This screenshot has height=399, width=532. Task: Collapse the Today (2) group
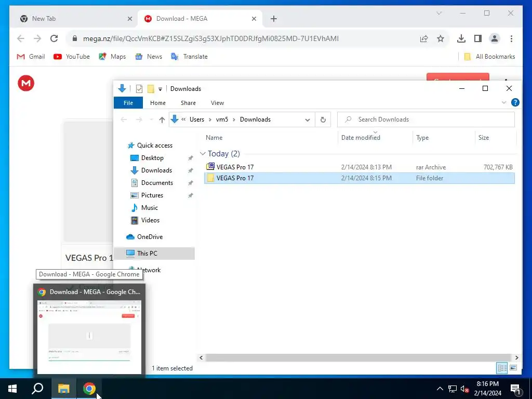click(203, 154)
